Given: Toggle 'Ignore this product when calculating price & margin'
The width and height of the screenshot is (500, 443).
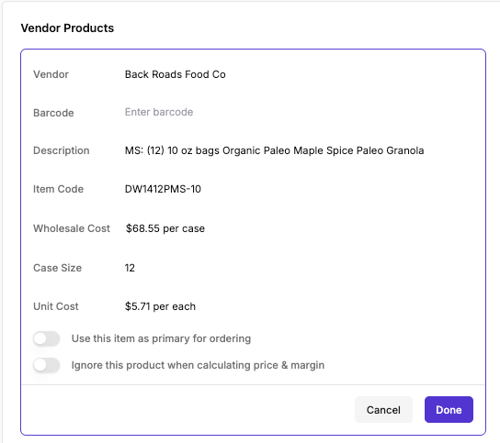Looking at the screenshot, I should click(x=46, y=365).
